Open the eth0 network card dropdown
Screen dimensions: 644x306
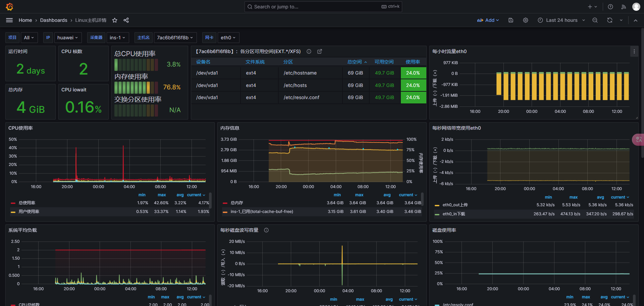tap(228, 38)
